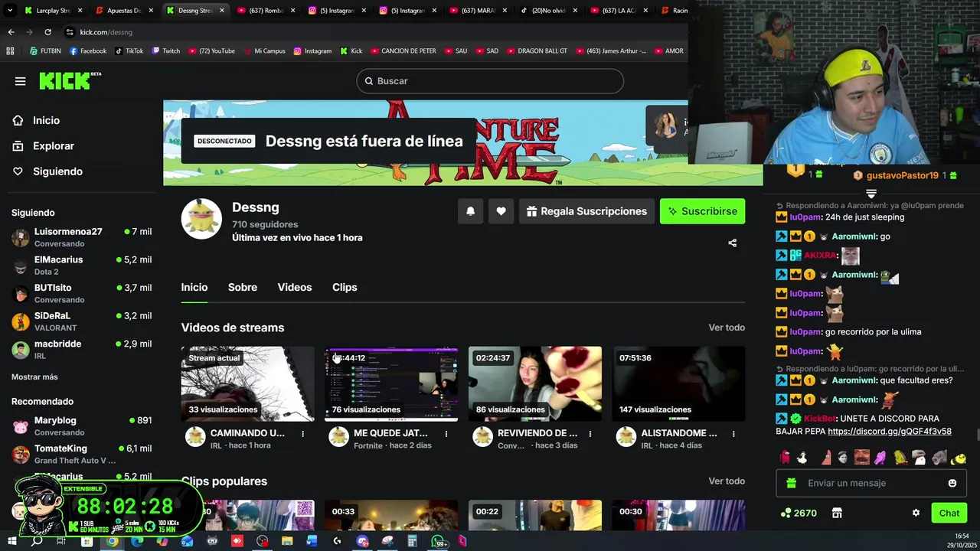Open chat settings gear icon
The width and height of the screenshot is (980, 551).
click(x=916, y=514)
